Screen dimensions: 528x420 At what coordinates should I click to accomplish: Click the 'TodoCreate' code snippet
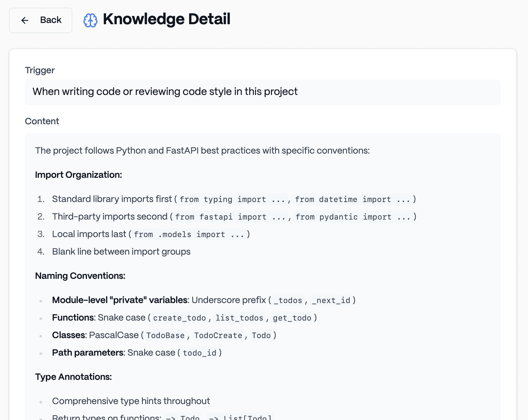pyautogui.click(x=218, y=335)
